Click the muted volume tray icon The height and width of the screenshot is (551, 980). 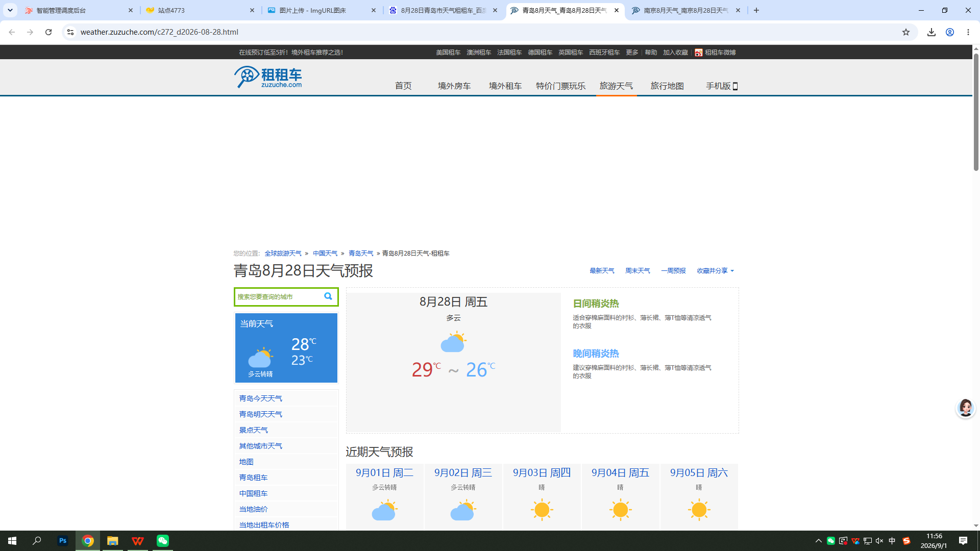click(x=879, y=541)
